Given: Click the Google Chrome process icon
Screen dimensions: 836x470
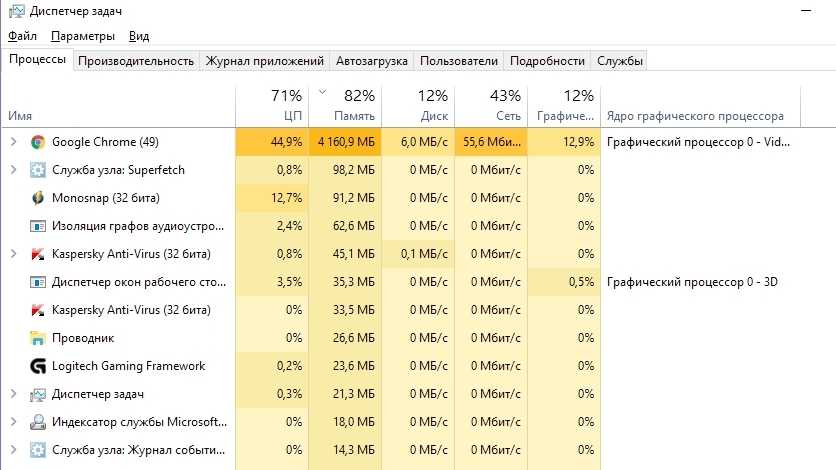Looking at the screenshot, I should pyautogui.click(x=38, y=142).
